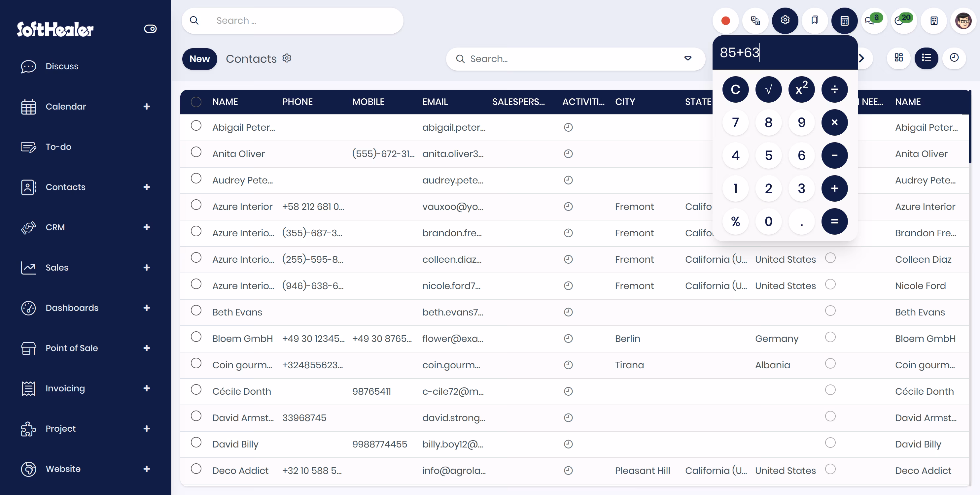The height and width of the screenshot is (495, 980).
Task: Select the Anita Oliver row checkbox
Action: pyautogui.click(x=196, y=152)
